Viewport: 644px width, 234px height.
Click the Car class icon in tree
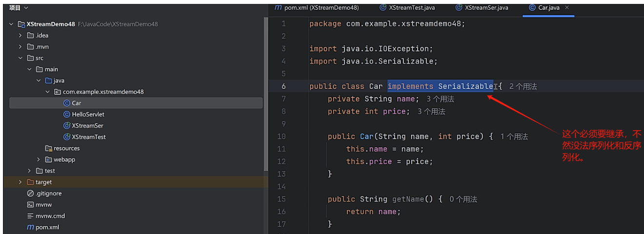coord(67,103)
